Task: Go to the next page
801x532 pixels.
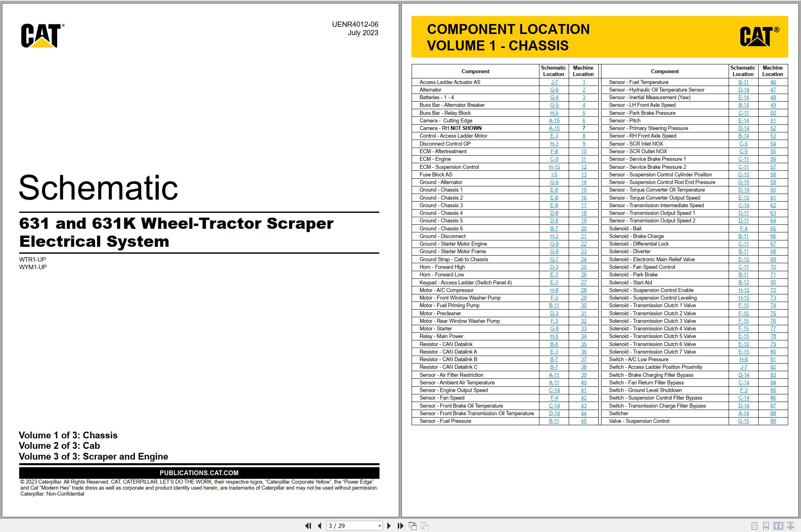Action: pos(389,526)
